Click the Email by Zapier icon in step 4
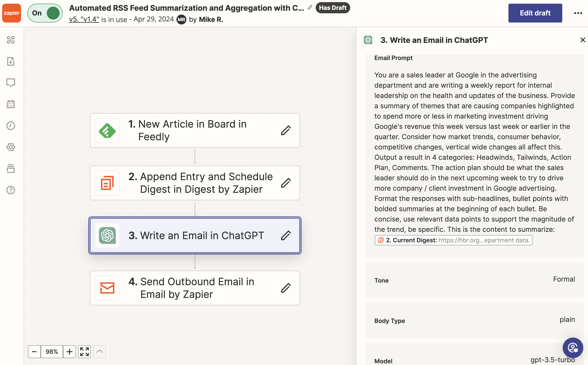This screenshot has height=365, width=588. point(107,288)
